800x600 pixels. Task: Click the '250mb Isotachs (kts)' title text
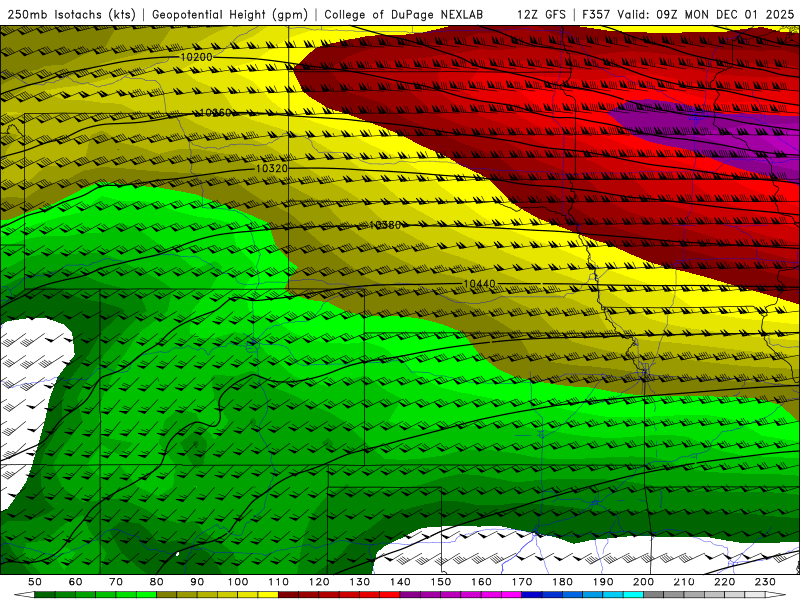71,15
